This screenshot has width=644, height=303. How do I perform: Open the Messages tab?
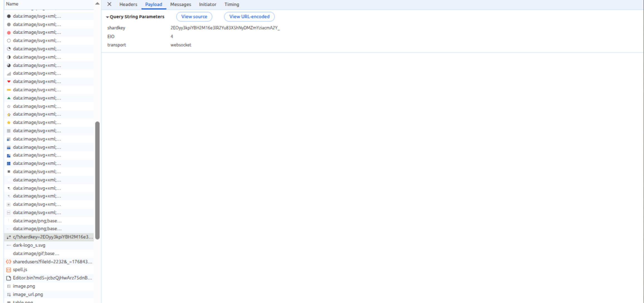coord(180,4)
